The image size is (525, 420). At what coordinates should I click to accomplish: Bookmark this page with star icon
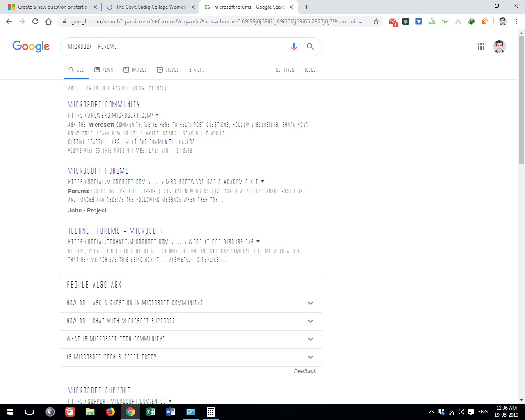[376, 21]
